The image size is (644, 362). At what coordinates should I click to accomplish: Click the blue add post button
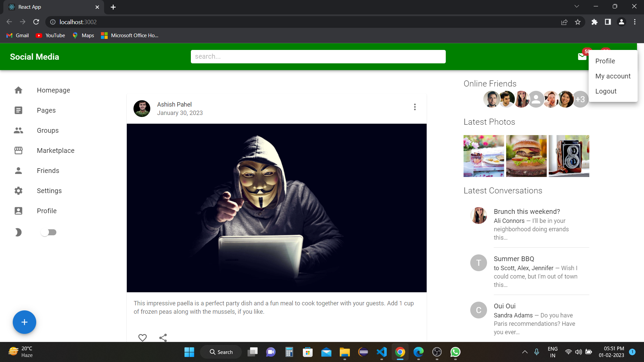(x=24, y=322)
